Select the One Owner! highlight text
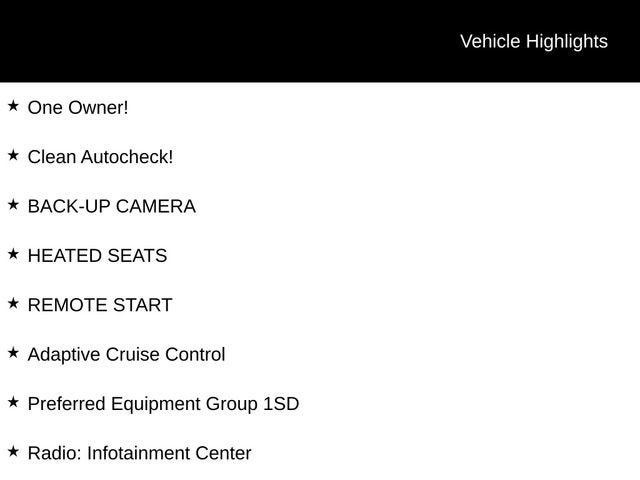 tap(78, 107)
